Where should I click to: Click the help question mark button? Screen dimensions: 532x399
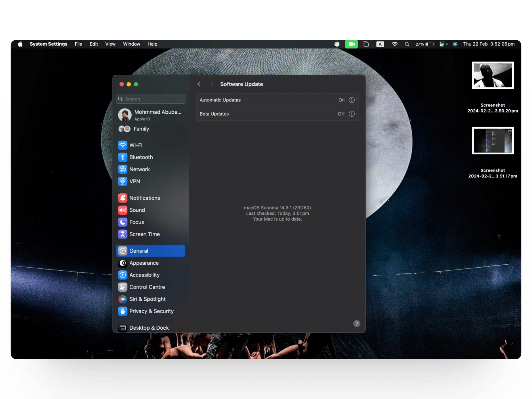point(357,324)
